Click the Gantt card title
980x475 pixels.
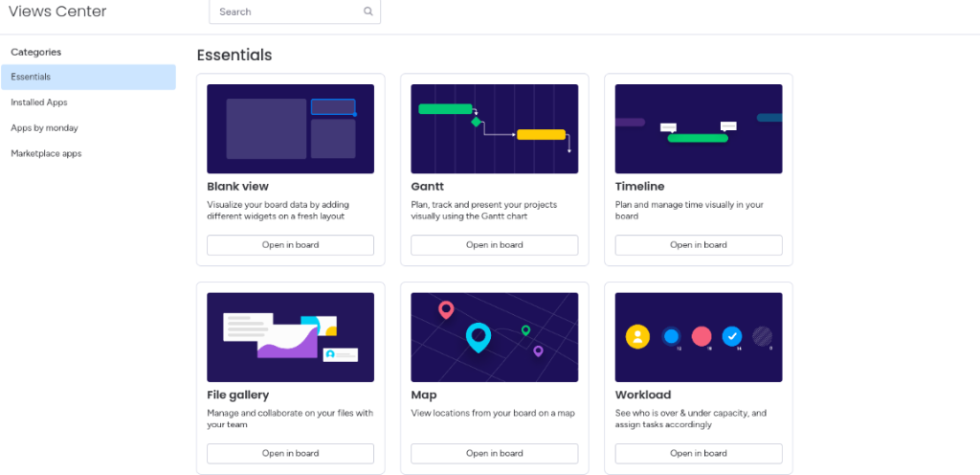pos(428,186)
